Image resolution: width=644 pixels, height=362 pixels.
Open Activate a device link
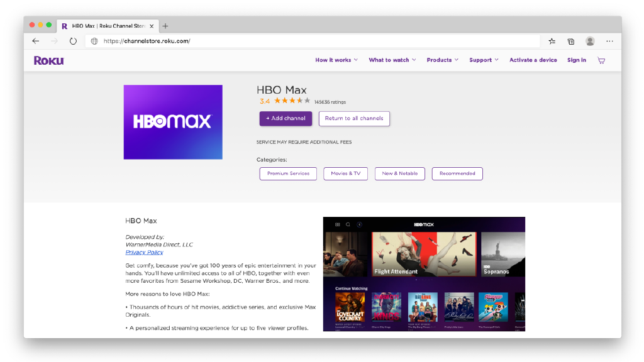tap(533, 60)
